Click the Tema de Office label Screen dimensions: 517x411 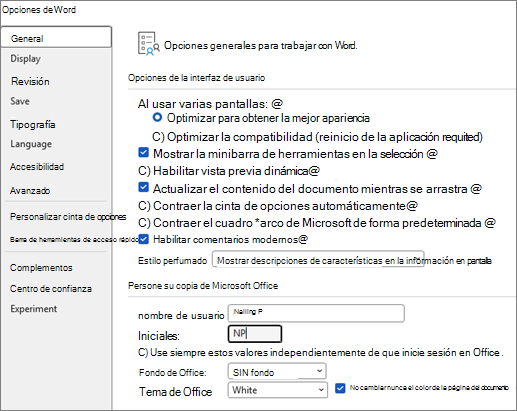pyautogui.click(x=176, y=391)
